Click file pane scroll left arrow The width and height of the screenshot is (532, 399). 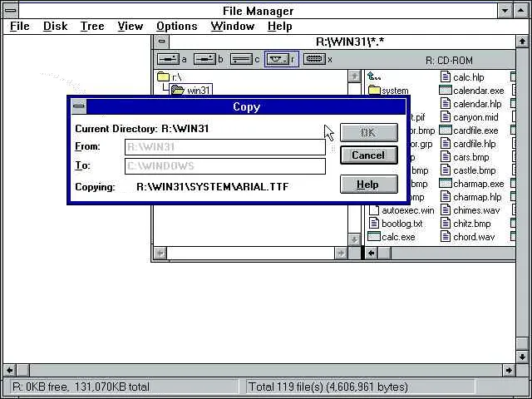click(x=372, y=253)
